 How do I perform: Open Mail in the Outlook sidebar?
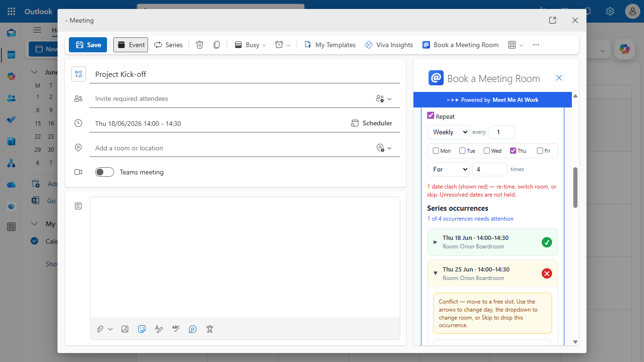[x=11, y=33]
